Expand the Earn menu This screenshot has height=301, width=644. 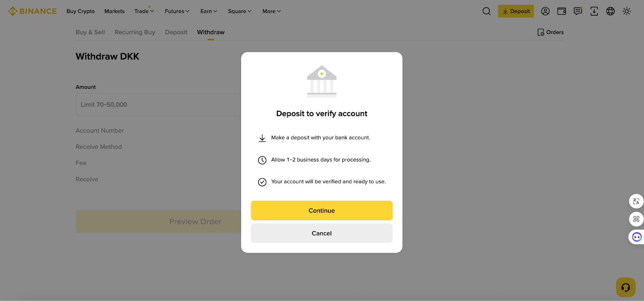[x=208, y=11]
